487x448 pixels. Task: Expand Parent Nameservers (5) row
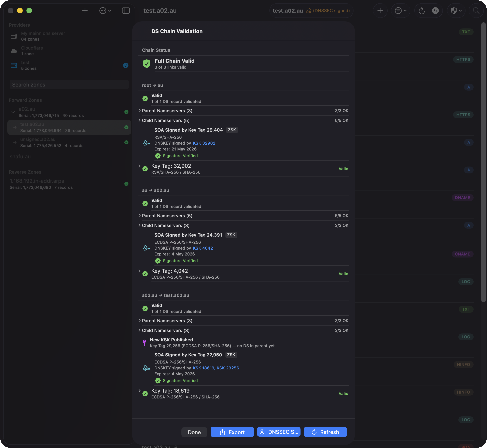pyautogui.click(x=139, y=215)
